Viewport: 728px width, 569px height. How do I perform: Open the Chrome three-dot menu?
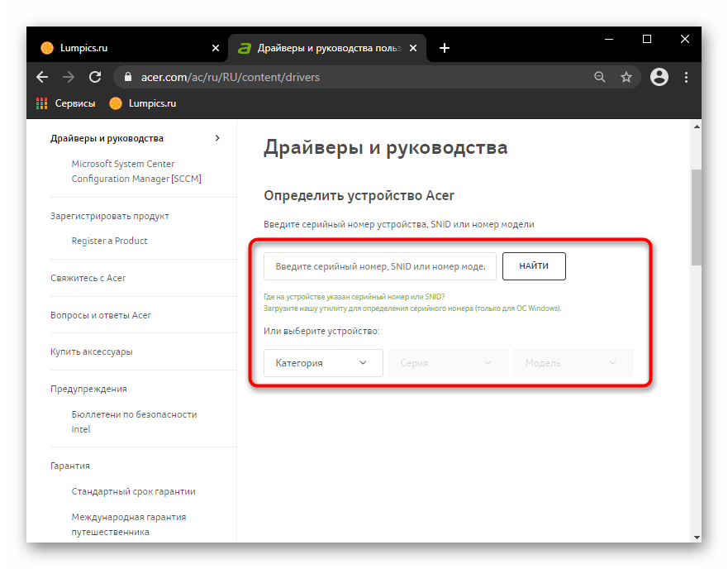(686, 77)
